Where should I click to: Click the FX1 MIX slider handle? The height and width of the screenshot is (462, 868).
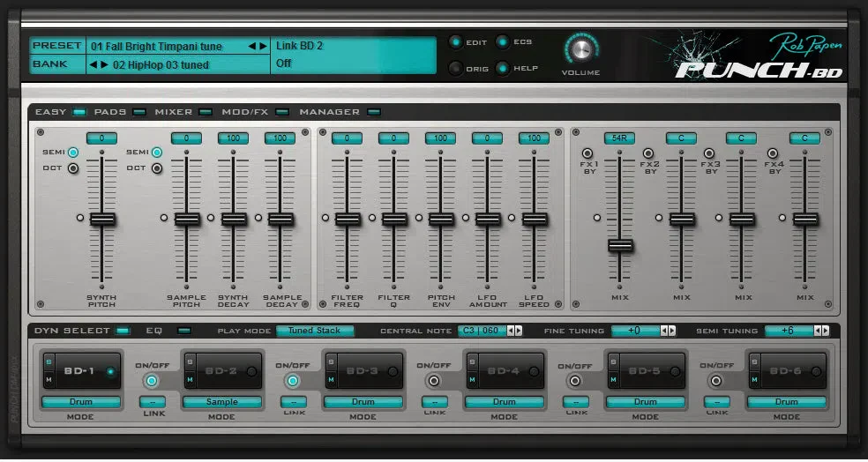(620, 244)
